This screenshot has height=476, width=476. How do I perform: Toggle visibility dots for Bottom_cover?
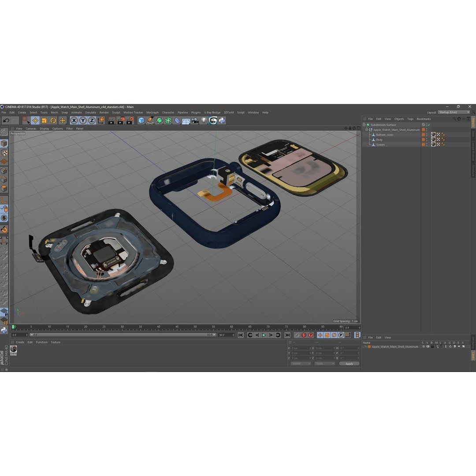[427, 135]
